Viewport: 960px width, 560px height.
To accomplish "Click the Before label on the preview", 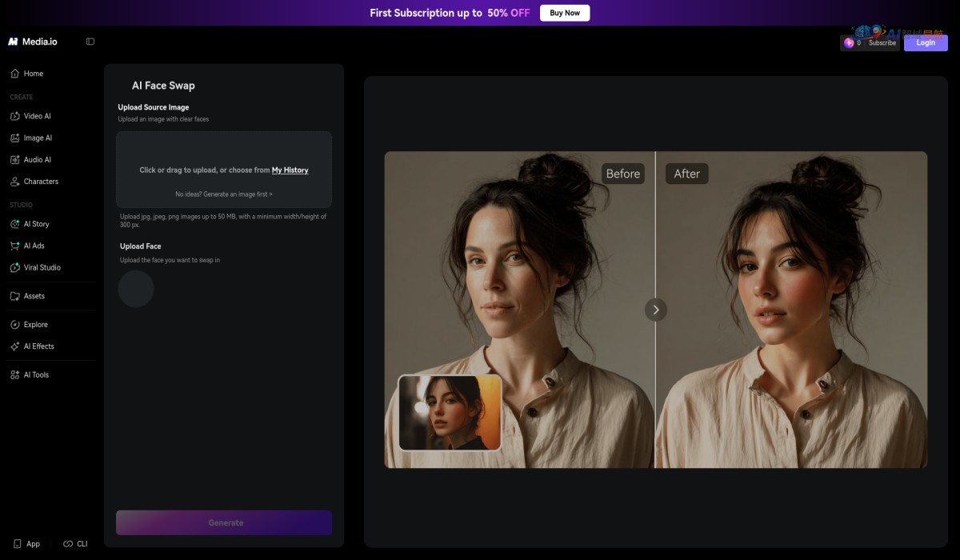I will 623,174.
